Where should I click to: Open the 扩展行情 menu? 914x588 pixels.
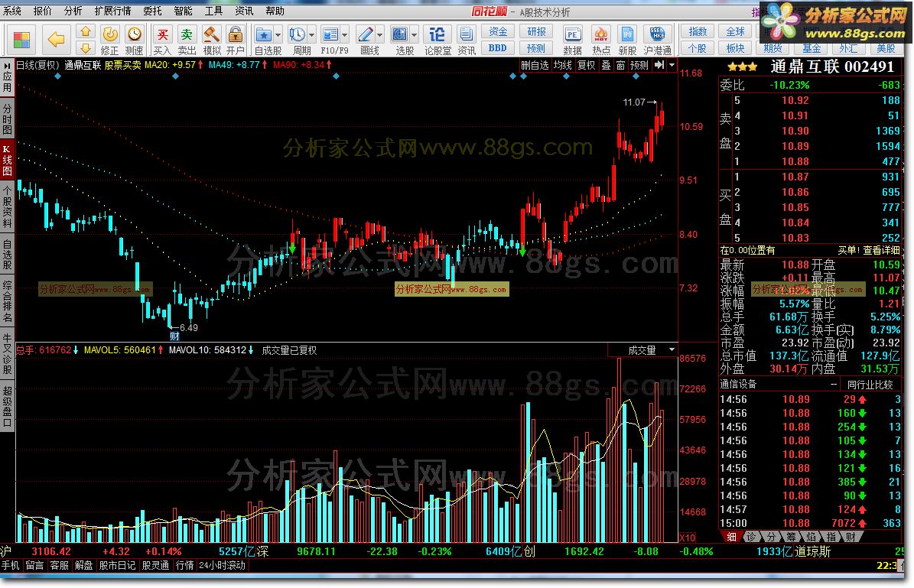(x=112, y=11)
